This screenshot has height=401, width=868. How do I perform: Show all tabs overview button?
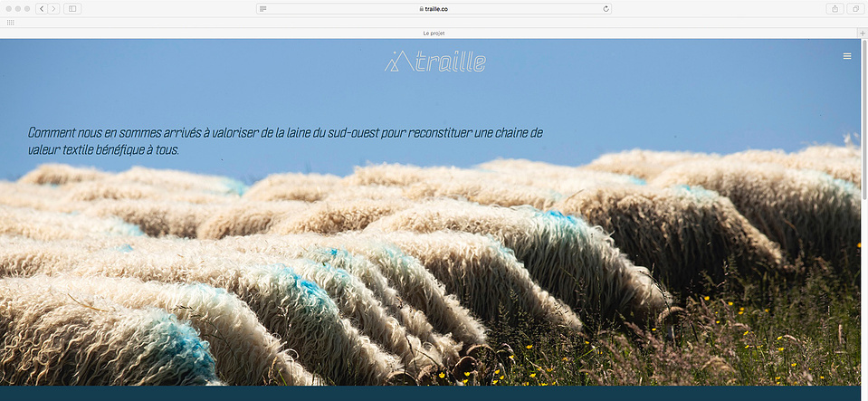click(856, 9)
